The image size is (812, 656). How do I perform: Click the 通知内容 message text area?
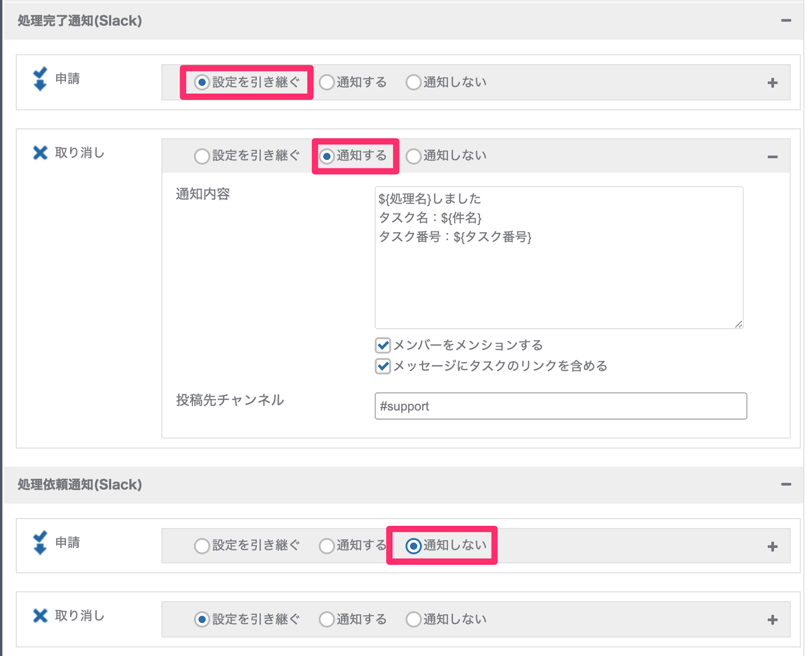tap(559, 258)
